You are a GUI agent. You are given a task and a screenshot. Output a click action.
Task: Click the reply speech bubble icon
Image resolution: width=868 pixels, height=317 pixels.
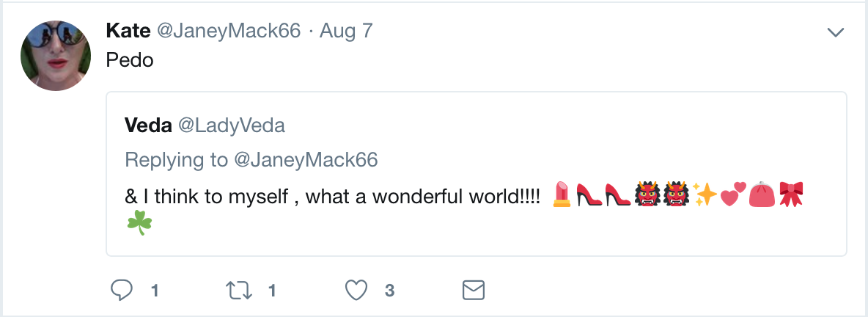(x=120, y=291)
